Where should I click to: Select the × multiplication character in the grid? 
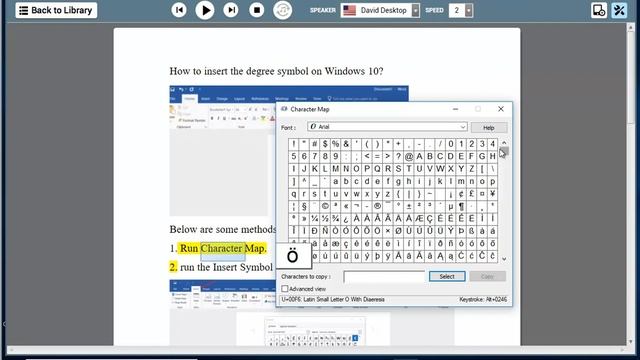(x=388, y=231)
